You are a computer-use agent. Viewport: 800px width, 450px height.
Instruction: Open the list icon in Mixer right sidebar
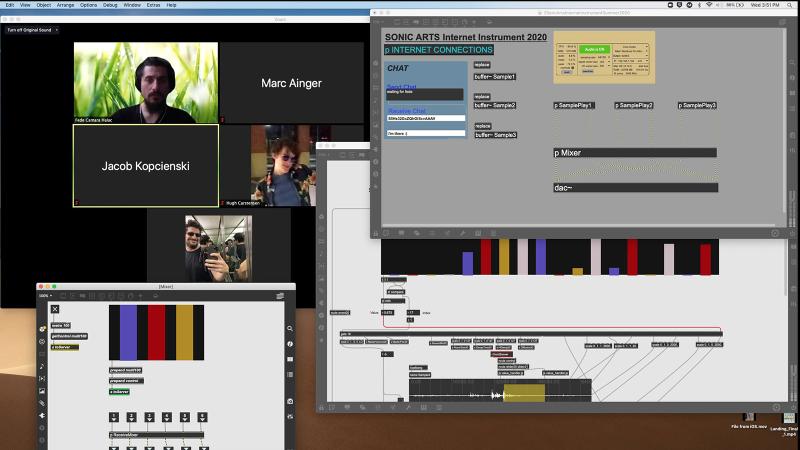coord(290,374)
